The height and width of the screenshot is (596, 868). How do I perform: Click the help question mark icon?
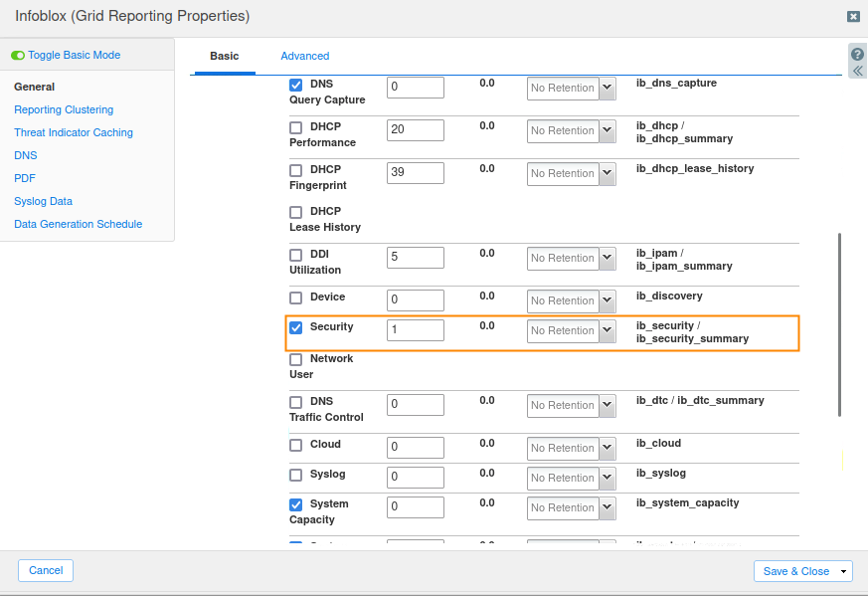(857, 55)
